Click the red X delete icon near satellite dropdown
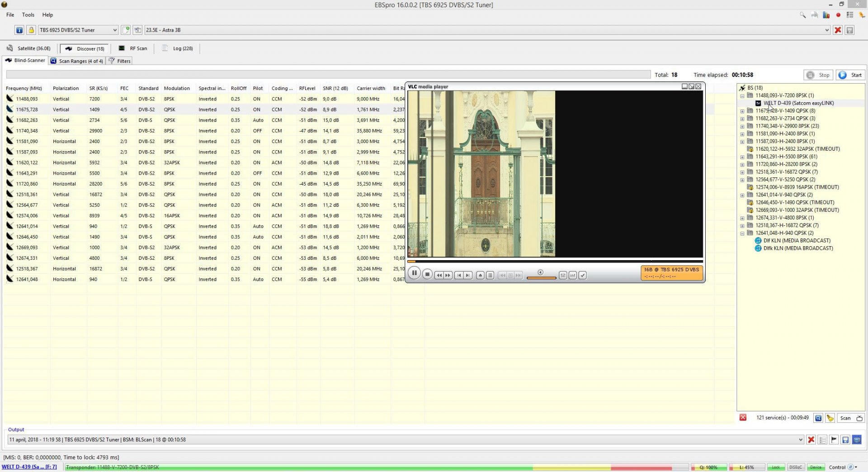Screen dimensions: 868x472 click(x=838, y=30)
